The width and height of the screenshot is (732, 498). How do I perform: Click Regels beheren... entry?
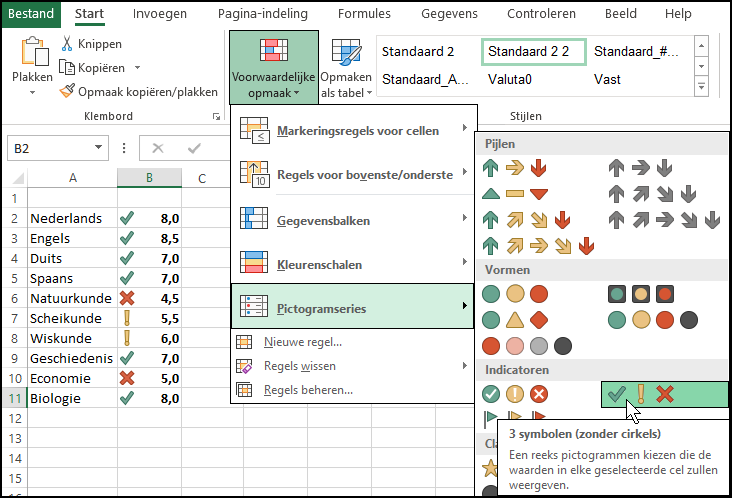click(307, 389)
